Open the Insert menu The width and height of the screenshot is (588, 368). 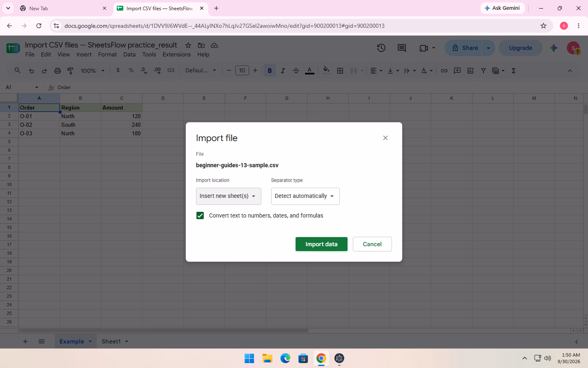point(84,54)
